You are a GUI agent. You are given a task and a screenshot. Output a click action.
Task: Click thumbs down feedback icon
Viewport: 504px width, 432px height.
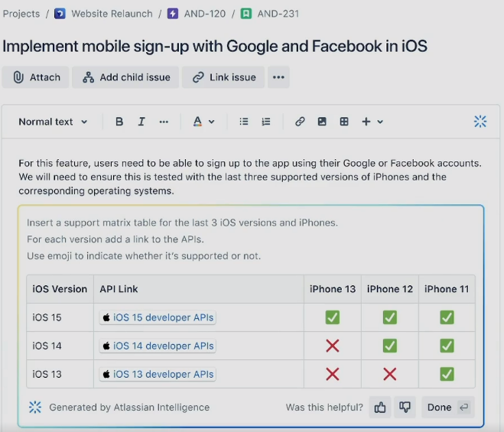point(405,408)
